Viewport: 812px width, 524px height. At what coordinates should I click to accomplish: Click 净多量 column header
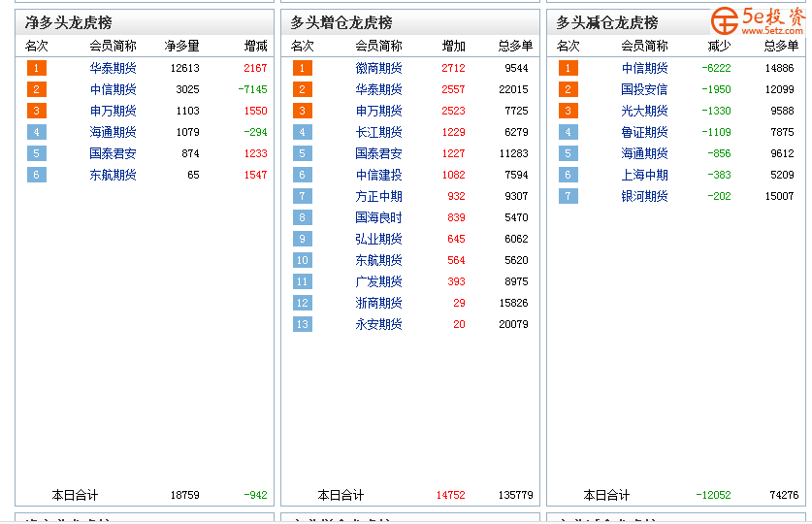[x=181, y=46]
